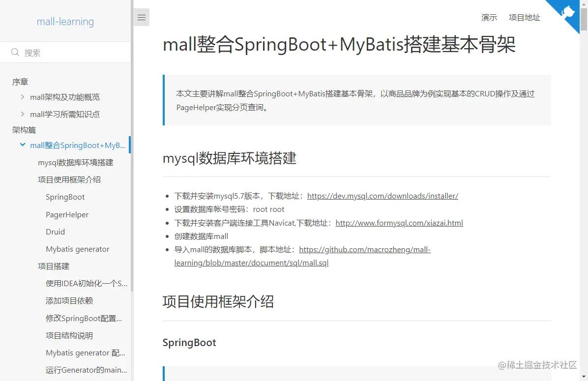
Task: Click the 搜索 search input field
Action: [44, 52]
